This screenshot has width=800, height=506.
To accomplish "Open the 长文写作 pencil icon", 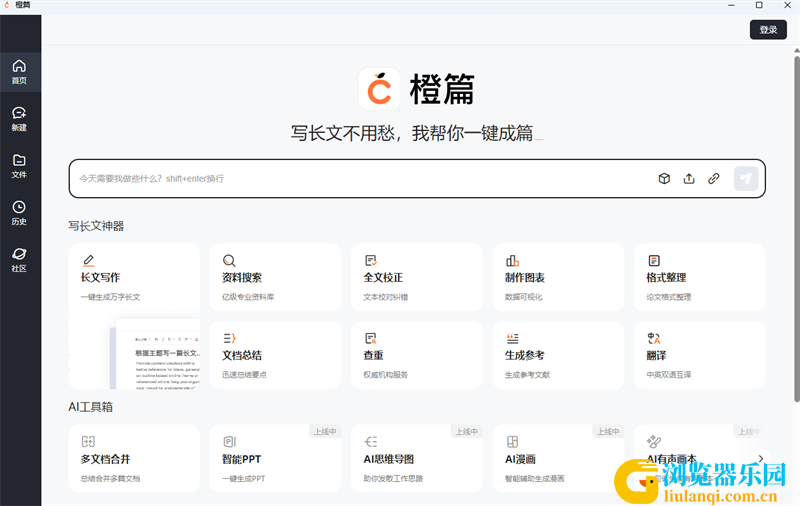I will point(88,260).
